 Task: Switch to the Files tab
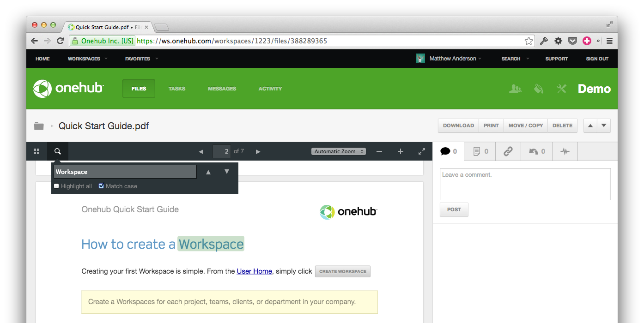click(139, 89)
